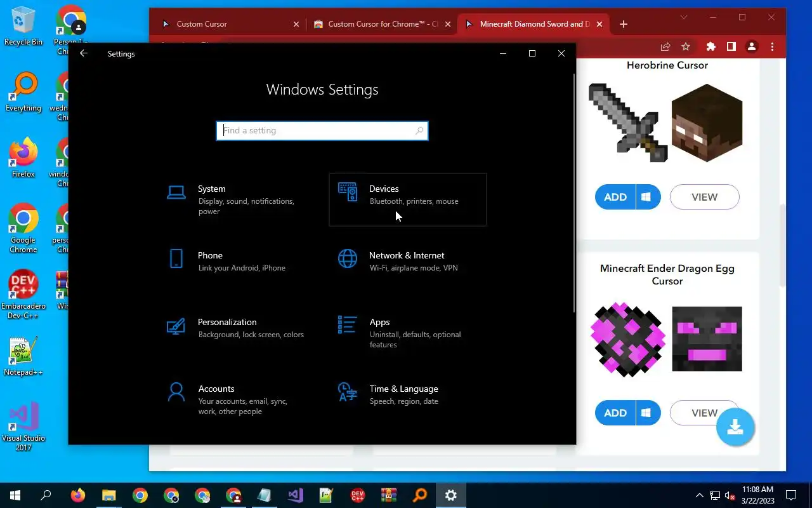Click Herobrine sword cursor image
812x508 pixels.
tap(627, 123)
